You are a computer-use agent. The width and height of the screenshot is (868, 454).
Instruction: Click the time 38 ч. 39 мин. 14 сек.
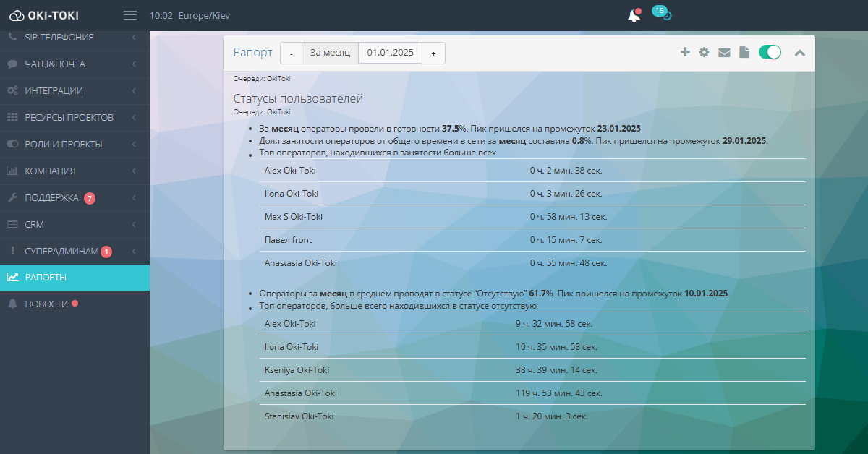(557, 370)
